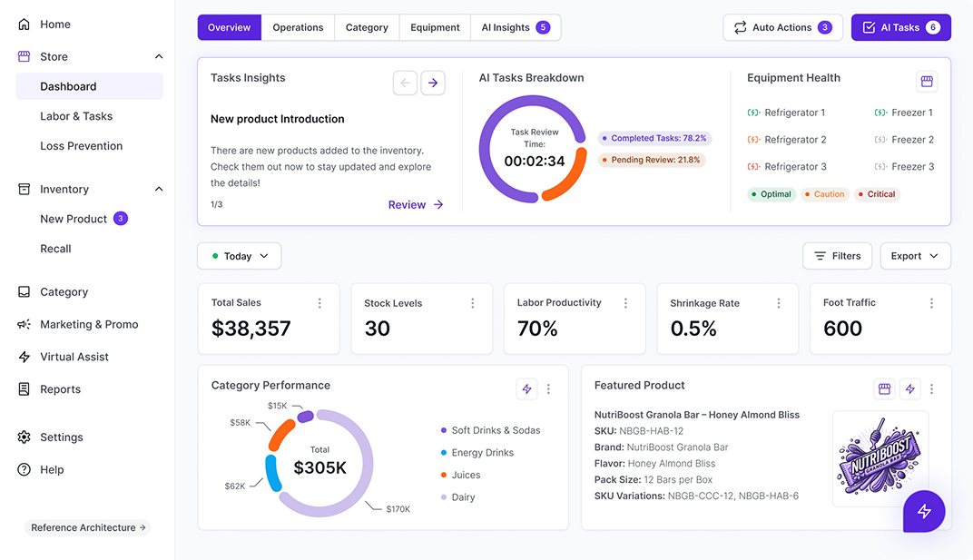973x560 pixels.
Task: Click the Freezer 3 equipment entry
Action: click(904, 167)
